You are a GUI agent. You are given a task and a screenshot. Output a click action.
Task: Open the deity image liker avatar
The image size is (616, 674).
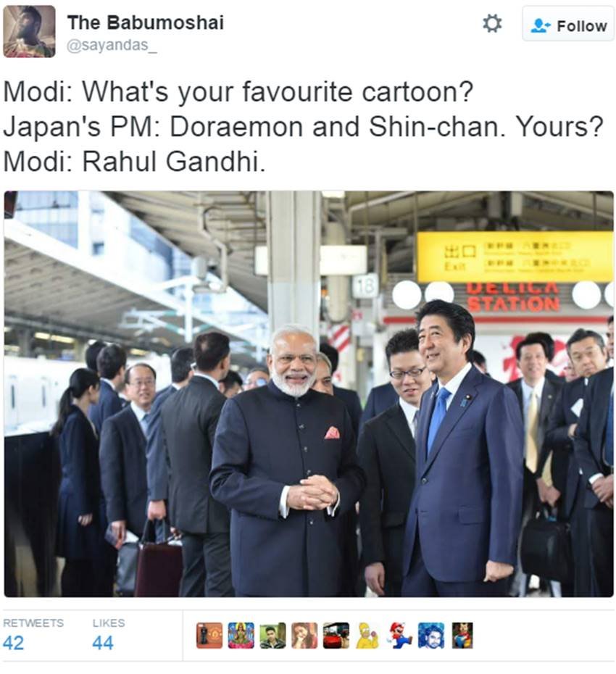[x=241, y=636]
